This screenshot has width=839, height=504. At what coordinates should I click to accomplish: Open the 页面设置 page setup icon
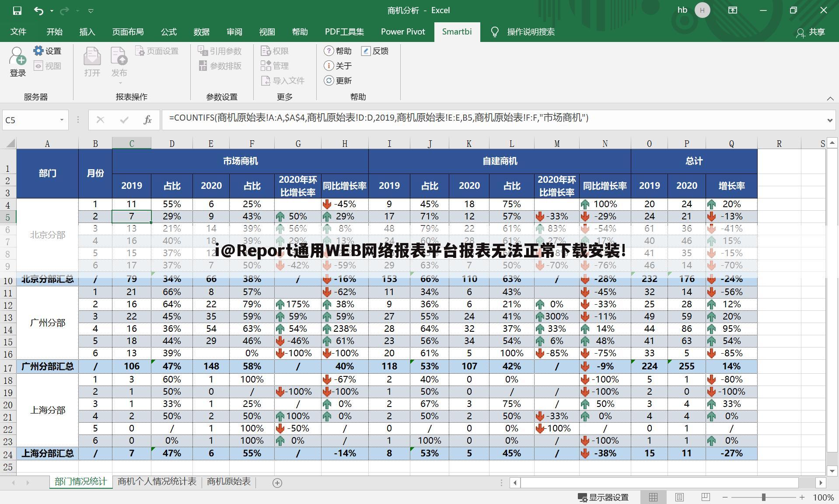click(x=157, y=51)
